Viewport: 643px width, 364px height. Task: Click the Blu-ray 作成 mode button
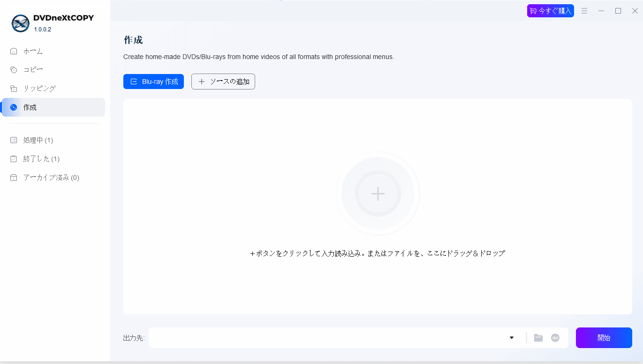(153, 82)
